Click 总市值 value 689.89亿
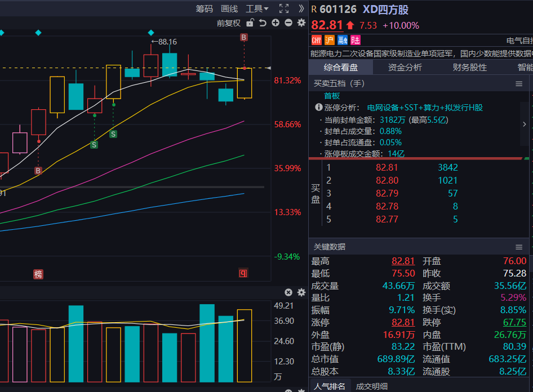This screenshot has height=392, width=533. pos(396,359)
